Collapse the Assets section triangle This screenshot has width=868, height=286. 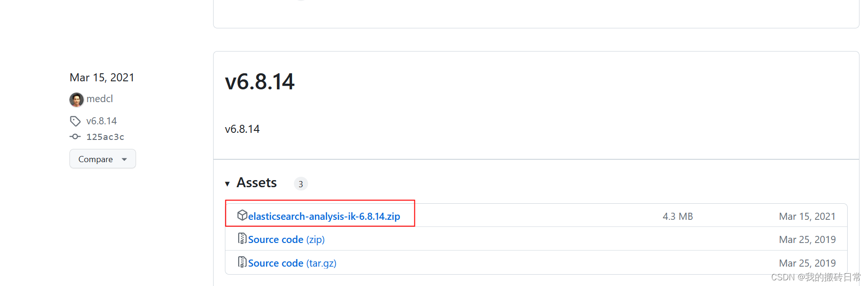pyautogui.click(x=228, y=183)
